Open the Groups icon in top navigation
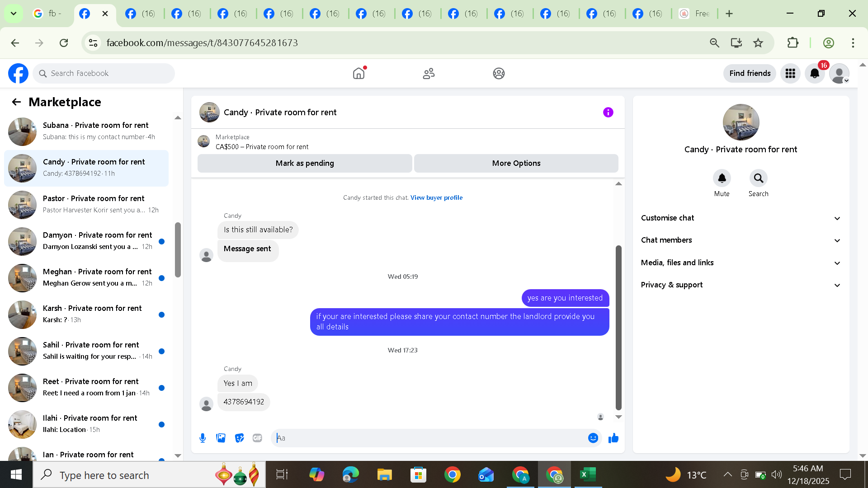The height and width of the screenshot is (488, 868). click(x=499, y=73)
